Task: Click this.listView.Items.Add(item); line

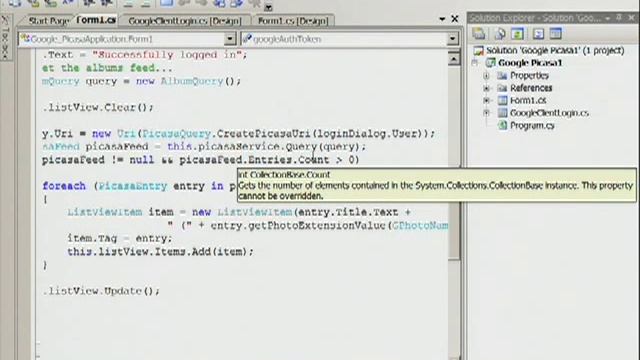Action: click(160, 251)
